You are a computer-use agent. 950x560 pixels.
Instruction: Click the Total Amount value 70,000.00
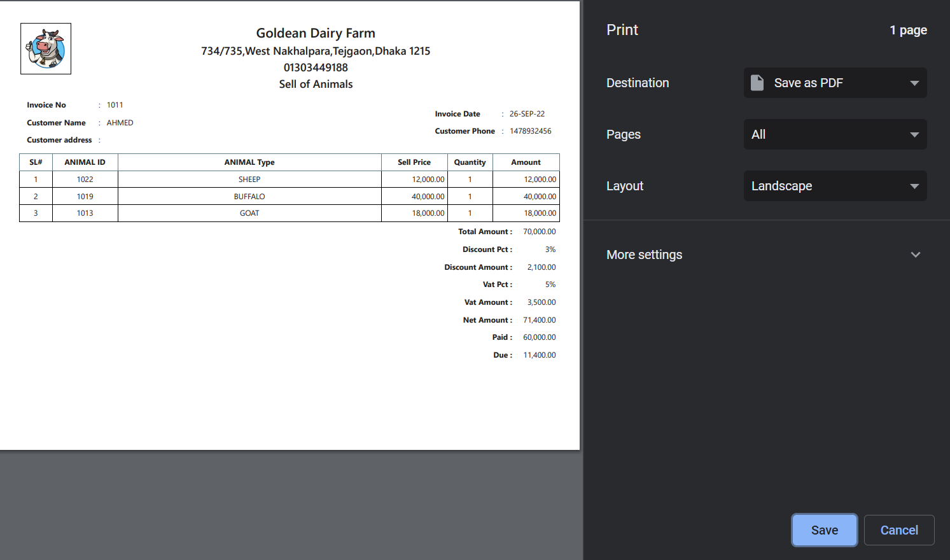click(x=540, y=232)
